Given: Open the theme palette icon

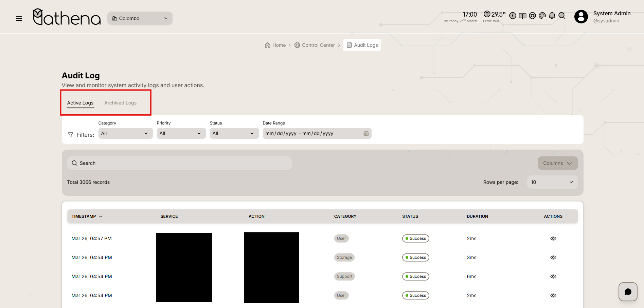Looking at the screenshot, I should point(542,16).
